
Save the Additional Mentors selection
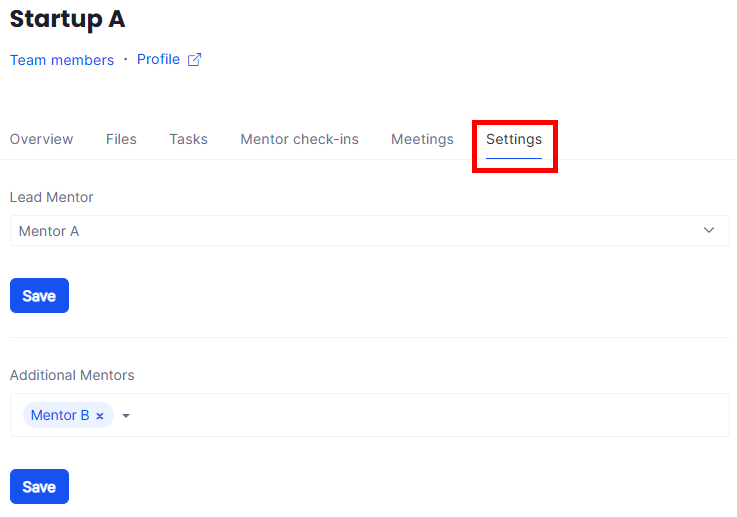[39, 487]
